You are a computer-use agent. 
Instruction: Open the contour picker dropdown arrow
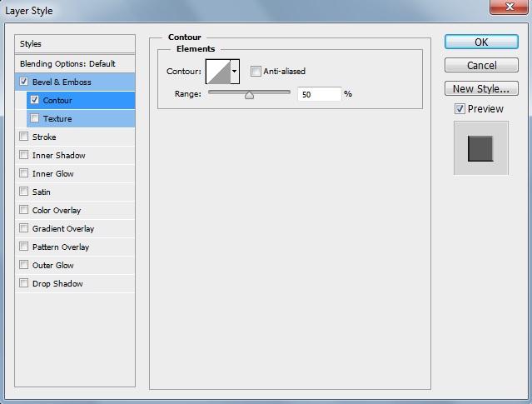coord(235,72)
